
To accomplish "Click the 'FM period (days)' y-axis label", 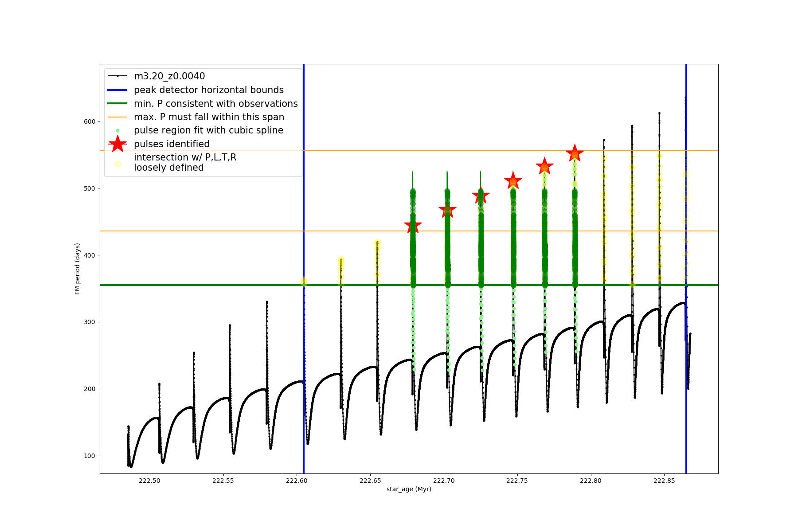I will point(78,269).
